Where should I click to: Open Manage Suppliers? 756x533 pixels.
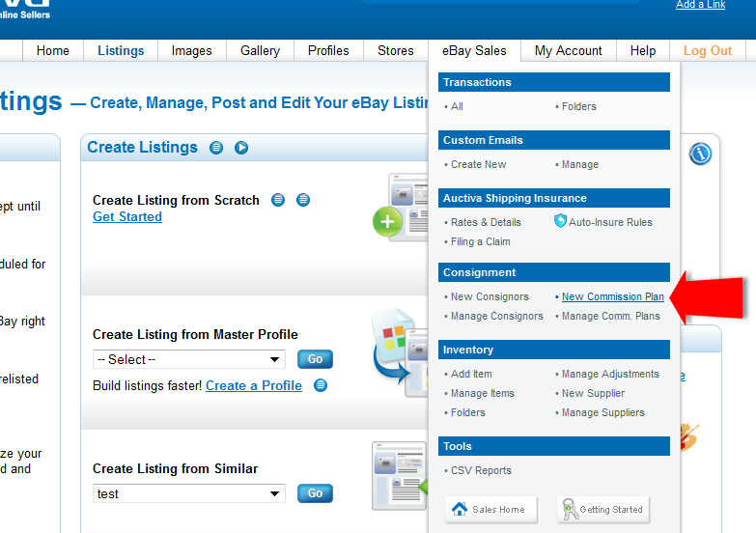[602, 412]
